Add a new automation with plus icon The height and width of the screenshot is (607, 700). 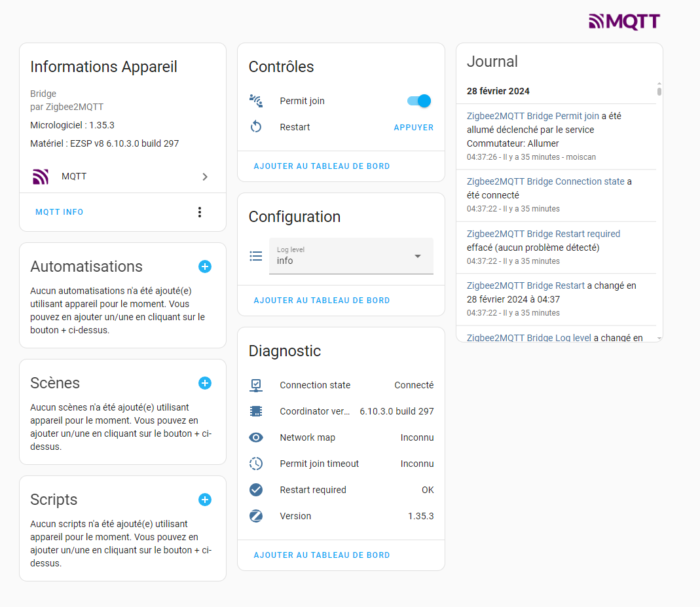point(205,267)
